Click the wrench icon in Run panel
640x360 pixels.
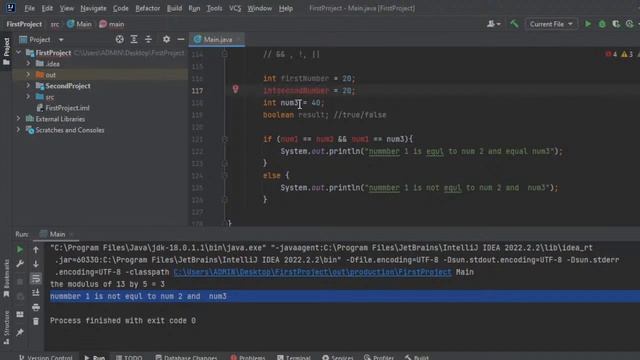[20, 264]
